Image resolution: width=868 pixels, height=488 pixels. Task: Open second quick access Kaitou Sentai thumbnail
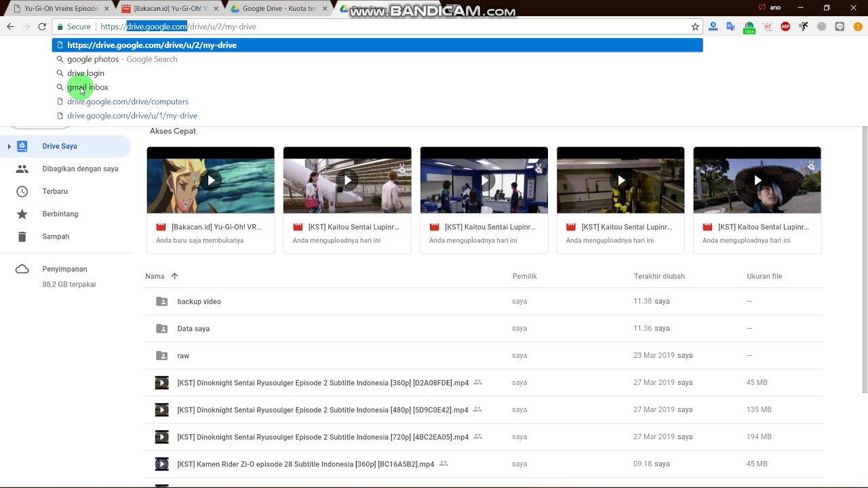[347, 180]
